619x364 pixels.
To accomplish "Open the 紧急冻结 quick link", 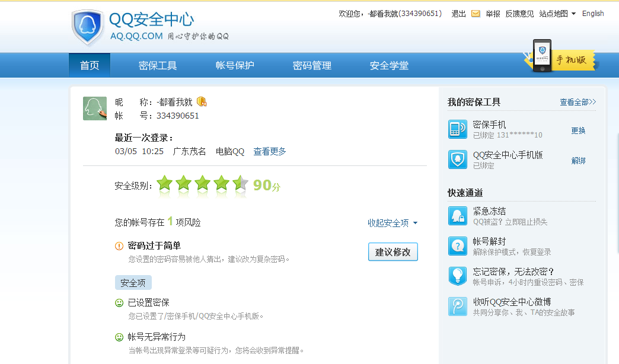I will (490, 211).
